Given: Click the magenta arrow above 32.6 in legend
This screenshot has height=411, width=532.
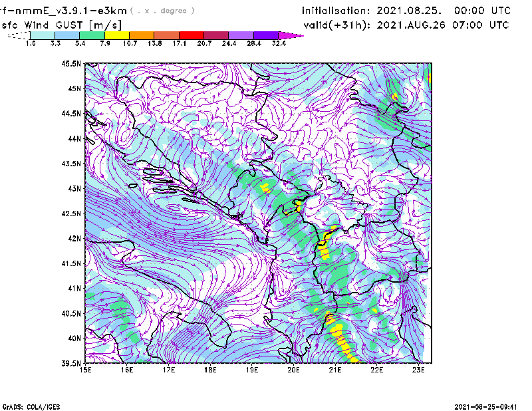Looking at the screenshot, I should pyautogui.click(x=291, y=35).
